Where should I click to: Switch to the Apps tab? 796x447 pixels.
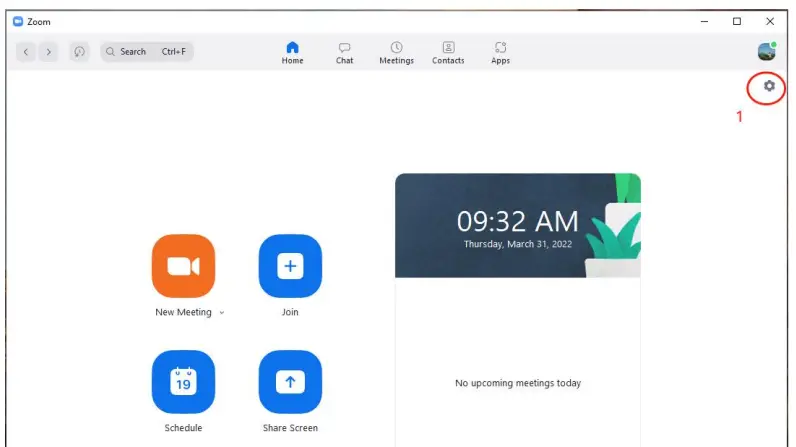(x=500, y=53)
